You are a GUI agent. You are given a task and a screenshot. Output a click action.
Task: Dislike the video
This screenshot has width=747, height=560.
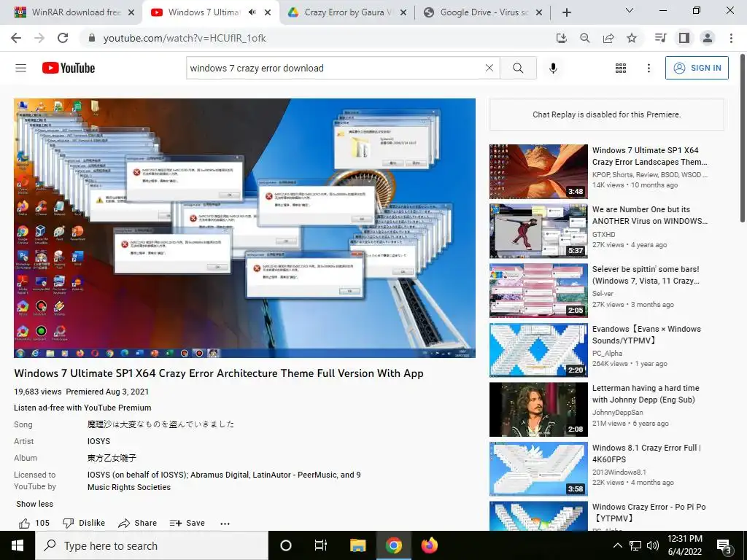(x=84, y=523)
